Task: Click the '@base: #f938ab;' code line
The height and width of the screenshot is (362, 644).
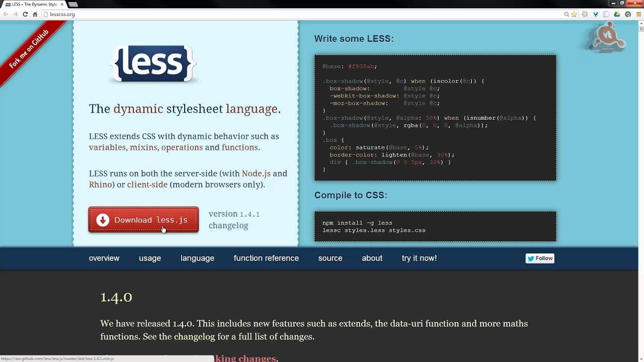Action: (350, 66)
